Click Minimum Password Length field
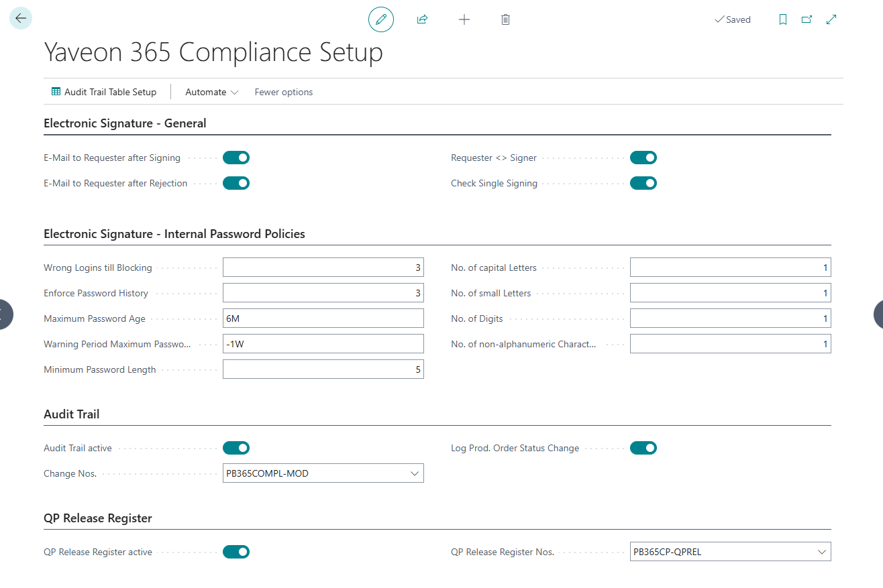The width and height of the screenshot is (883, 588). [323, 369]
